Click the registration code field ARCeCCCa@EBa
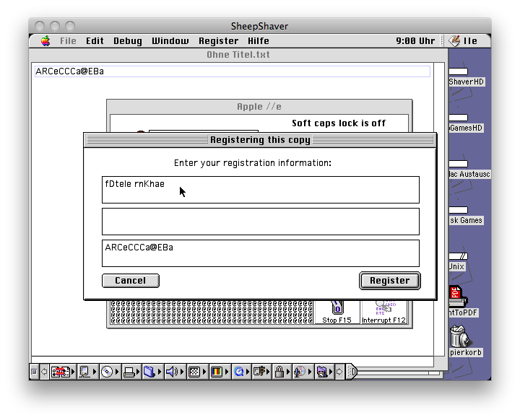 pos(260,253)
